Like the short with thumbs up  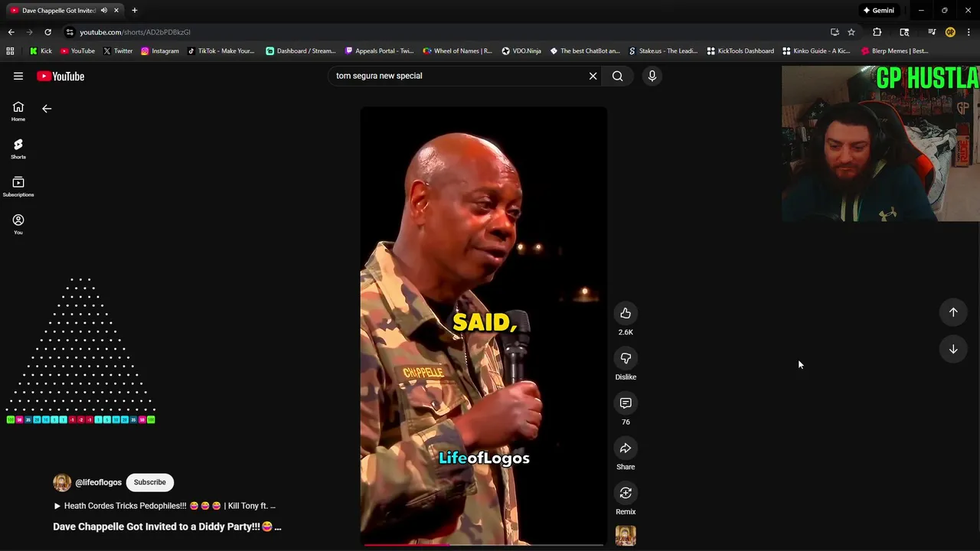(626, 313)
